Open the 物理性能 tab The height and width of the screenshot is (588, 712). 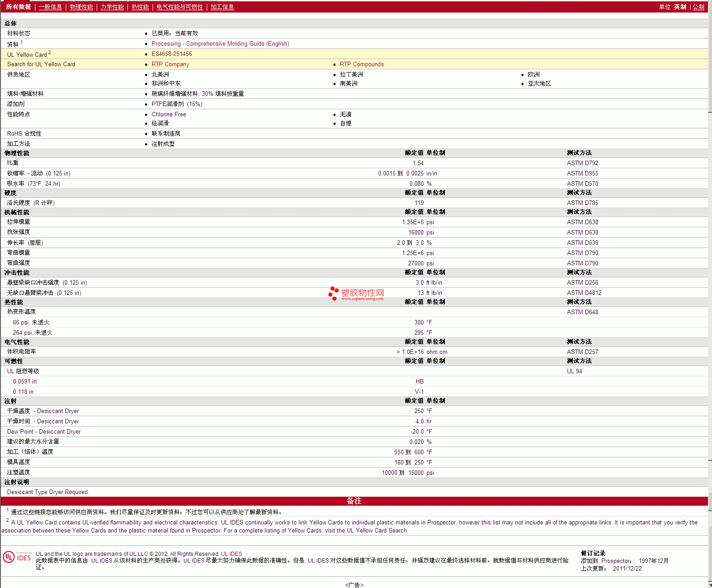tap(81, 7)
